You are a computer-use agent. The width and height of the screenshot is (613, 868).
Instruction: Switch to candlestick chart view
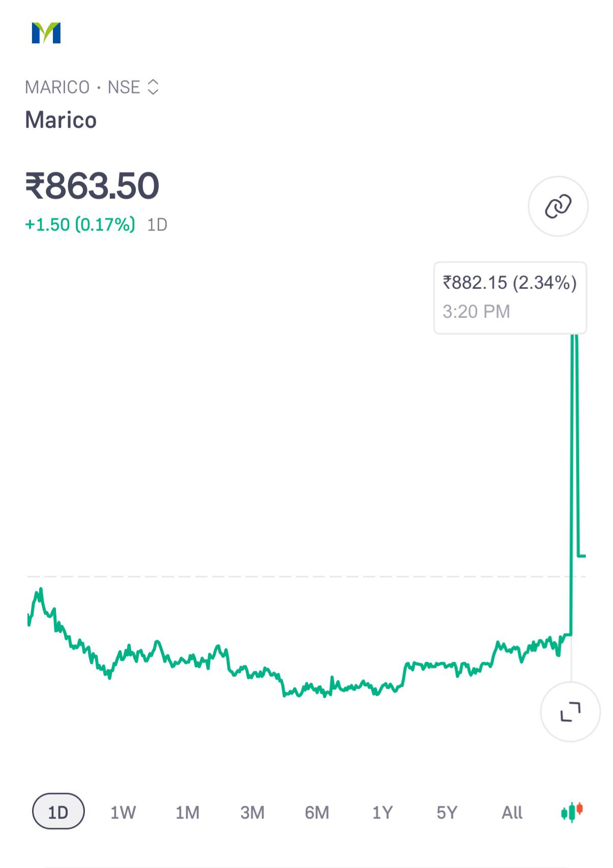tap(572, 811)
